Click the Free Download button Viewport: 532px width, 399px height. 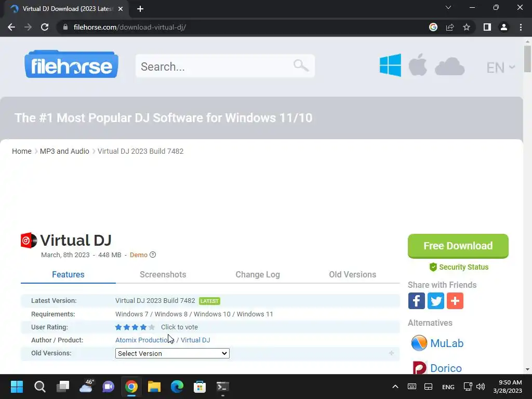458,246
